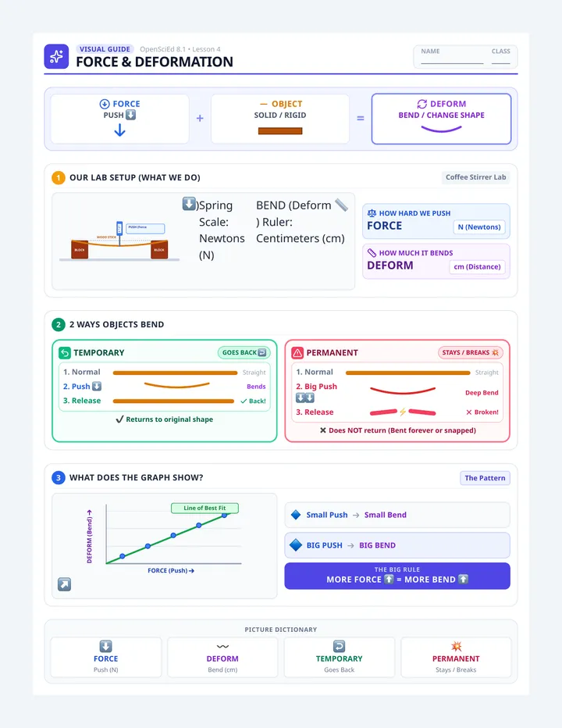This screenshot has height=728, width=562.
Task: Click the VISUAL GUIDE badge
Action: 105,49
